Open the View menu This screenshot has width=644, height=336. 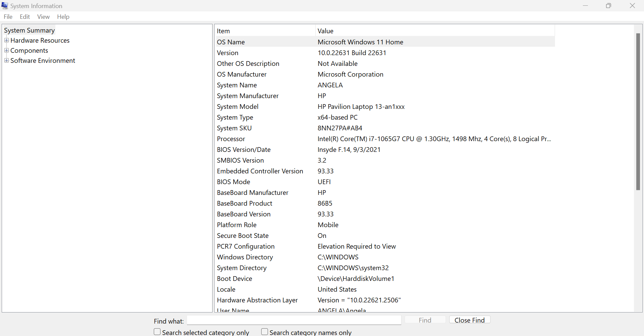43,17
